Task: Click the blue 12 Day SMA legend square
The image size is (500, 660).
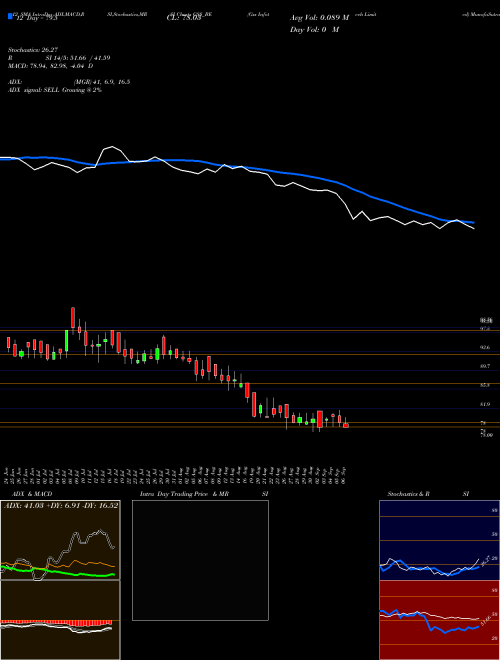Action: [x=10, y=17]
